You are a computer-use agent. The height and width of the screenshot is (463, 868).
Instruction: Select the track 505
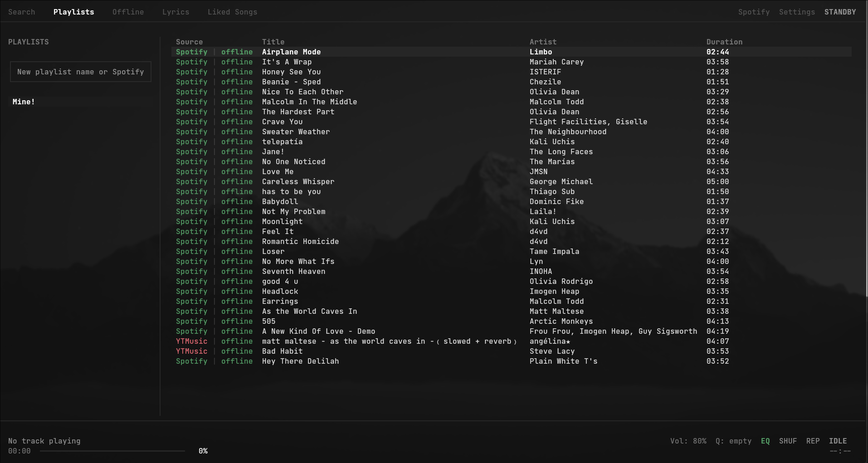pos(512,321)
